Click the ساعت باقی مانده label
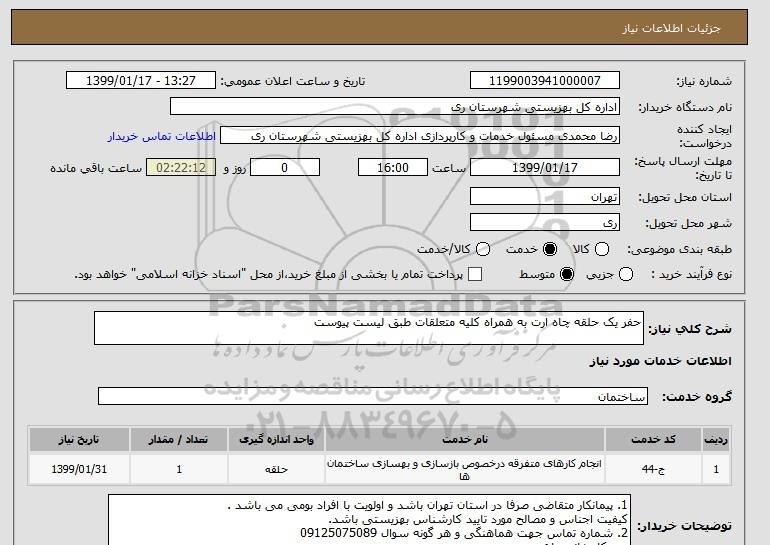This screenshot has height=545, width=770. (96, 168)
